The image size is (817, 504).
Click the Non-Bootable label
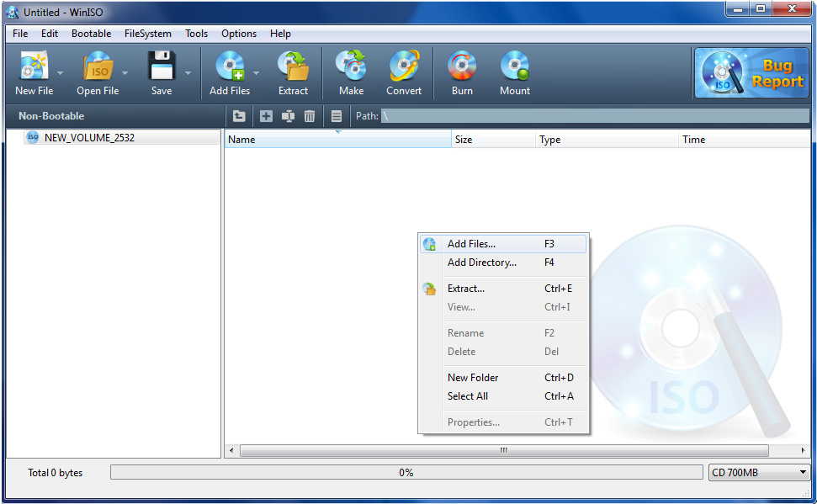click(x=51, y=116)
